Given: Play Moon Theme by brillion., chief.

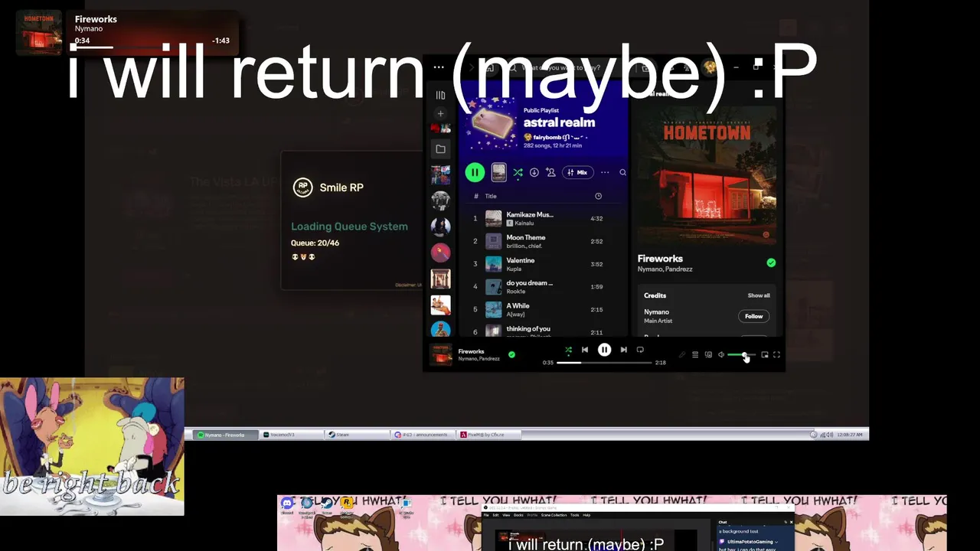Looking at the screenshot, I should [x=544, y=241].
